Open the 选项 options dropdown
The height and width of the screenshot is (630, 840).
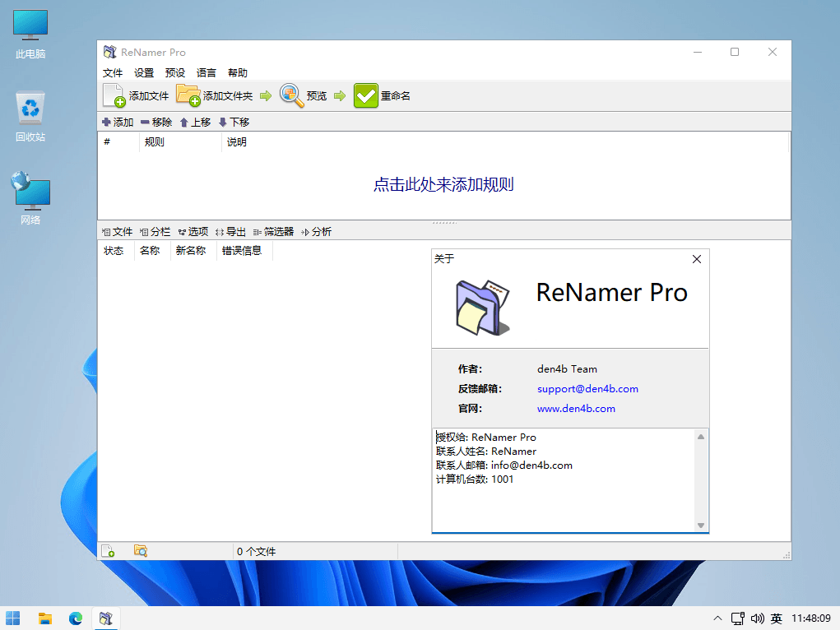pos(193,231)
